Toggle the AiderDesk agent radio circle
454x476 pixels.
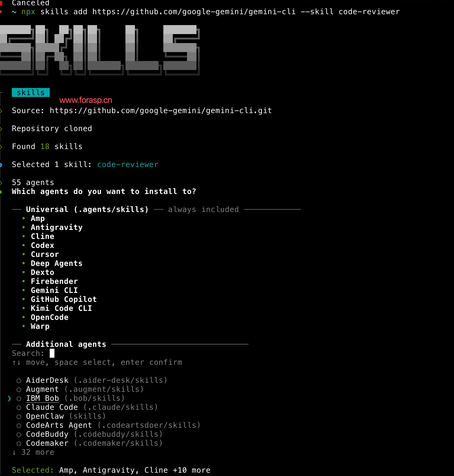pyautogui.click(x=19, y=381)
